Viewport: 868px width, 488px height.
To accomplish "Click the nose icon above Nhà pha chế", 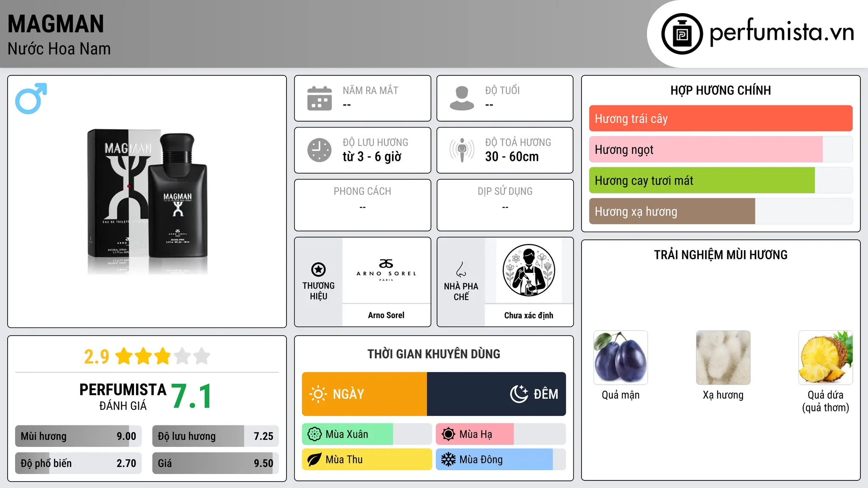I will 461,269.
